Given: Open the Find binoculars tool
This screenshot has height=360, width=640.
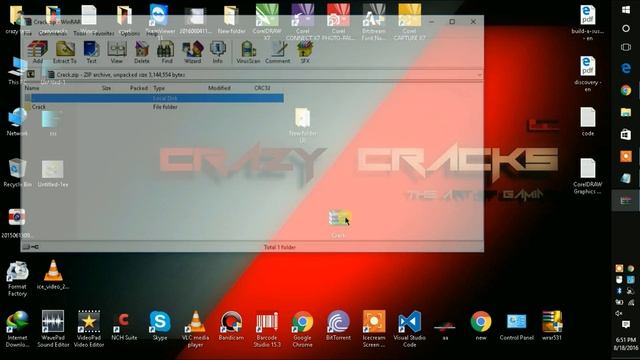Looking at the screenshot, I should [167, 52].
